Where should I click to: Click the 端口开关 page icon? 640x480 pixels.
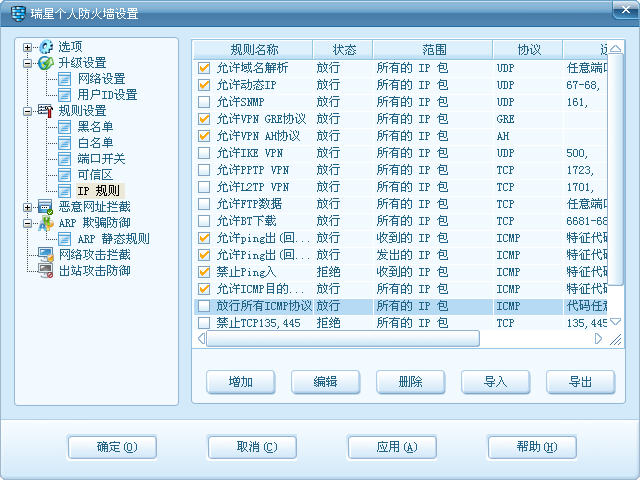[64, 159]
